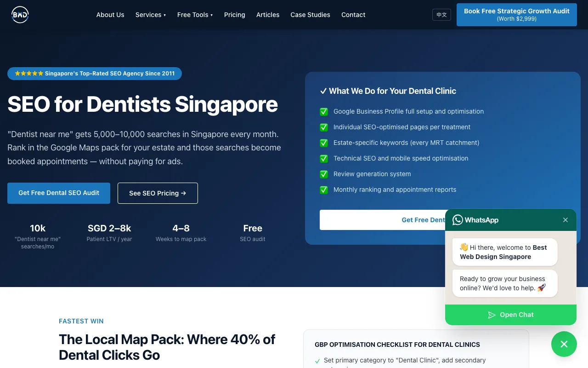Click the checkmark icon beside Technical SEO
The image size is (588, 368).
[x=324, y=158]
